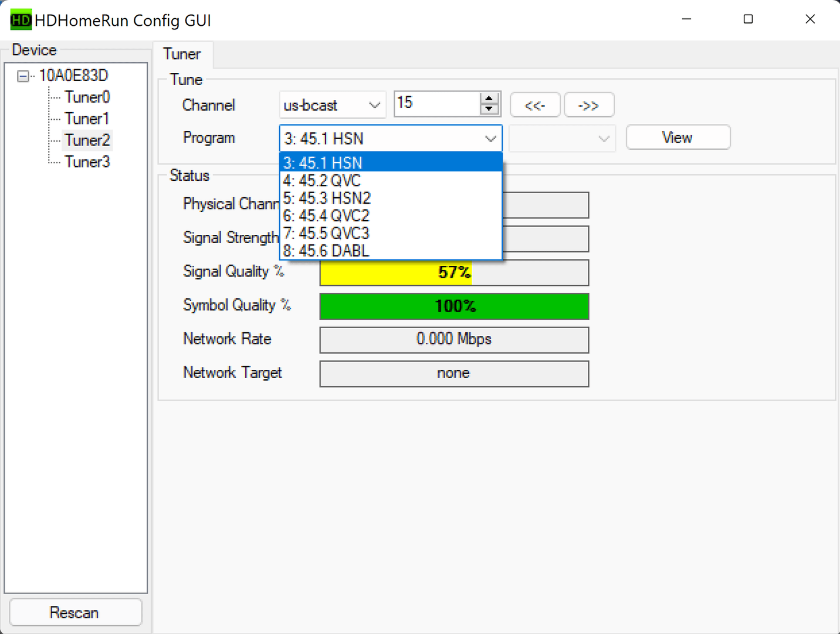
Task: Collapse the 10A0E83D device tree node
Action: 23,76
